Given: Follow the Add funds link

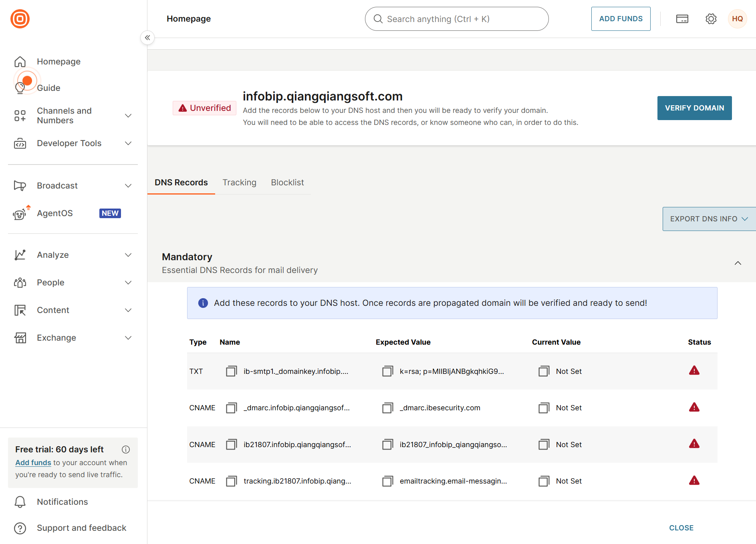Looking at the screenshot, I should point(33,463).
